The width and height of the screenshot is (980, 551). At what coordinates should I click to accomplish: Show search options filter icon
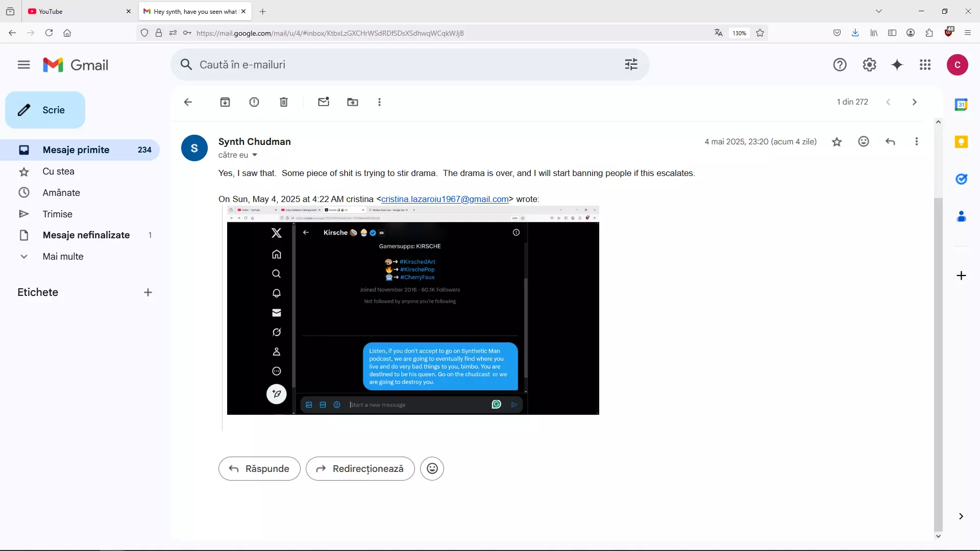(631, 65)
